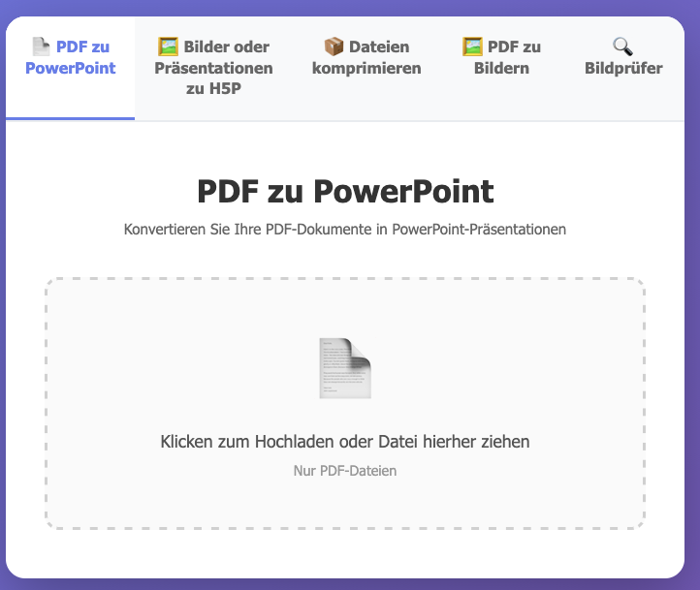
Task: Click the picture icon in the PDF zu Bildern tab
Action: point(472,46)
